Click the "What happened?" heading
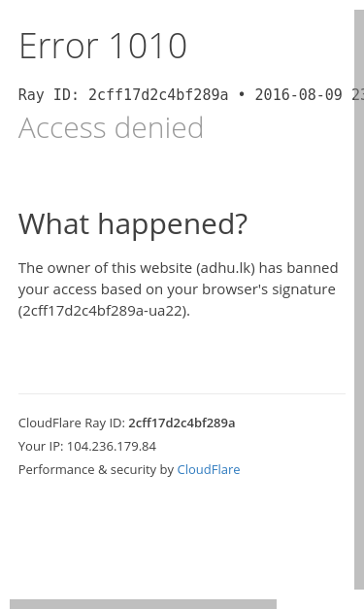 coord(133,224)
